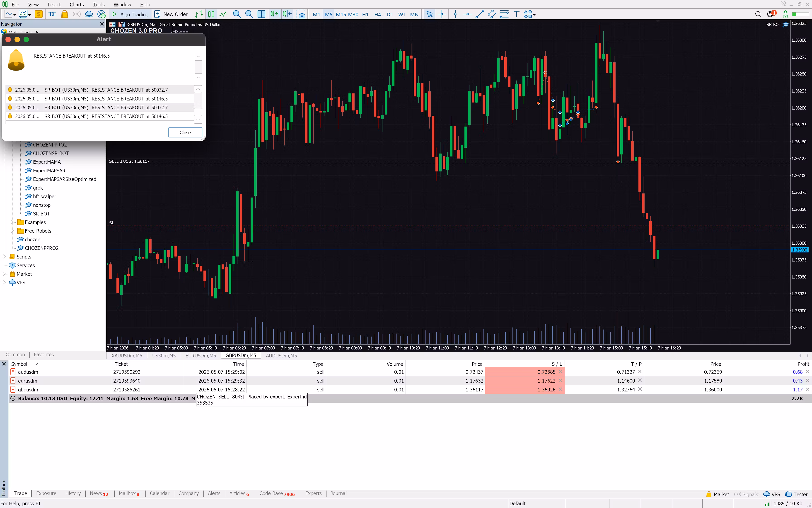This screenshot has width=812, height=508.
Task: Open Tester from the status bar
Action: pyautogui.click(x=797, y=494)
